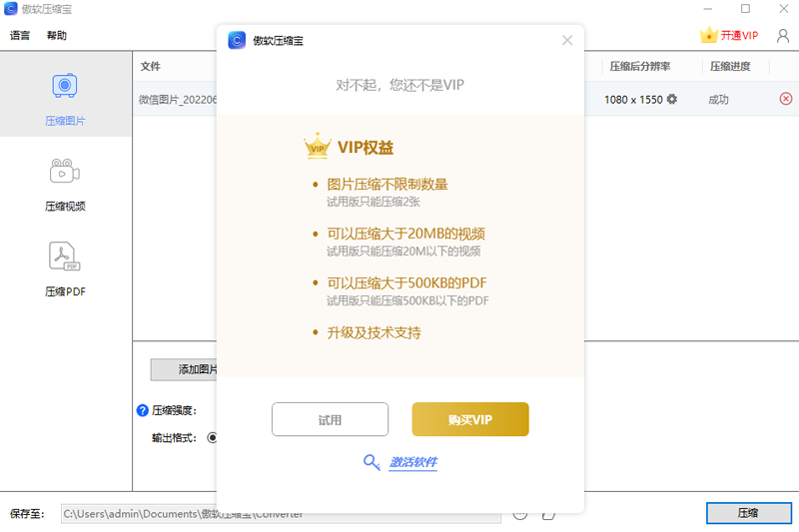Viewport: 799px width, 532px height.
Task: Click the 试用 trial button
Action: (x=330, y=420)
